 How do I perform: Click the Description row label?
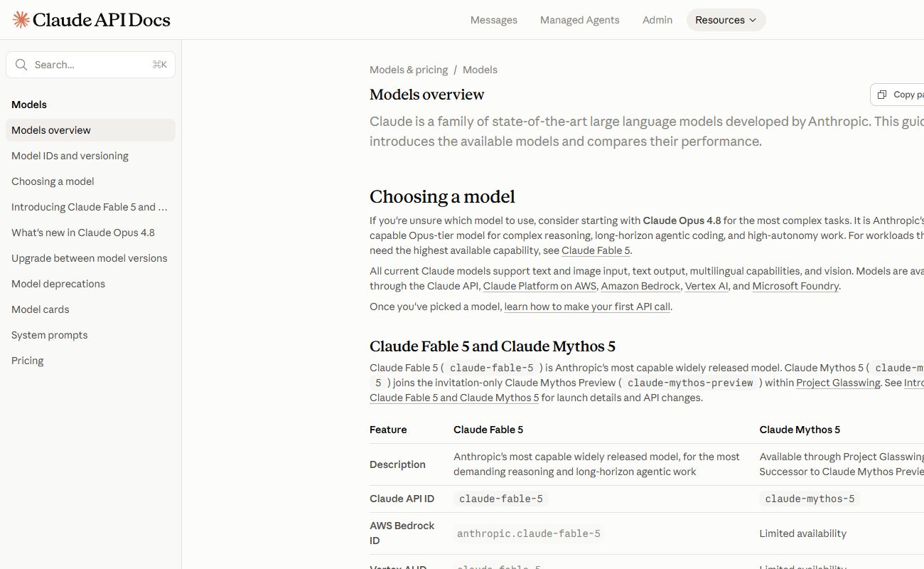click(x=397, y=464)
